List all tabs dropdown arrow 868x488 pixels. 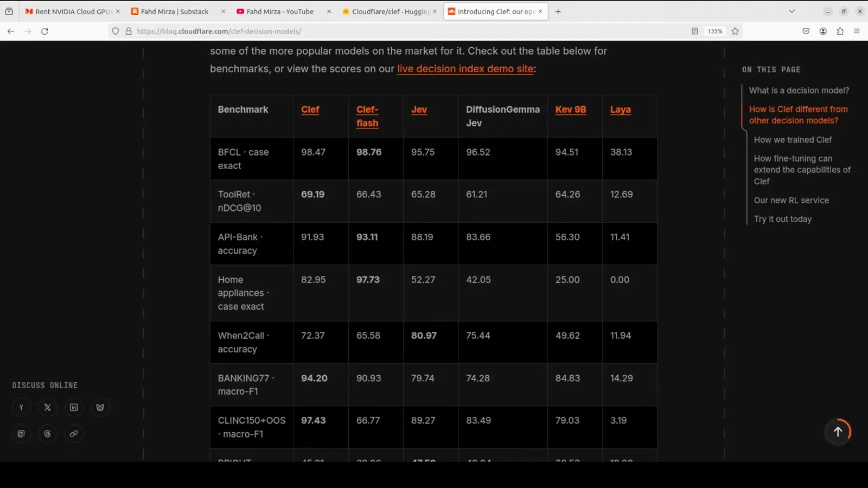pyautogui.click(x=792, y=11)
